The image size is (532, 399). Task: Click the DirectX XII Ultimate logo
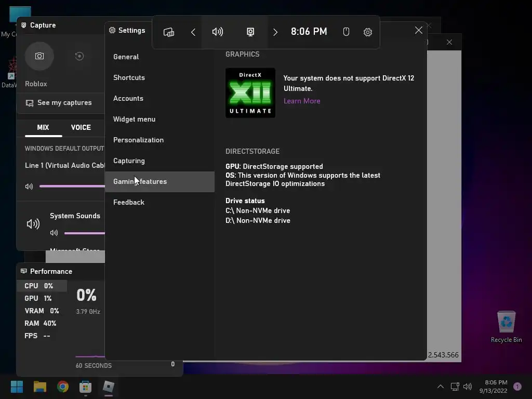(250, 93)
